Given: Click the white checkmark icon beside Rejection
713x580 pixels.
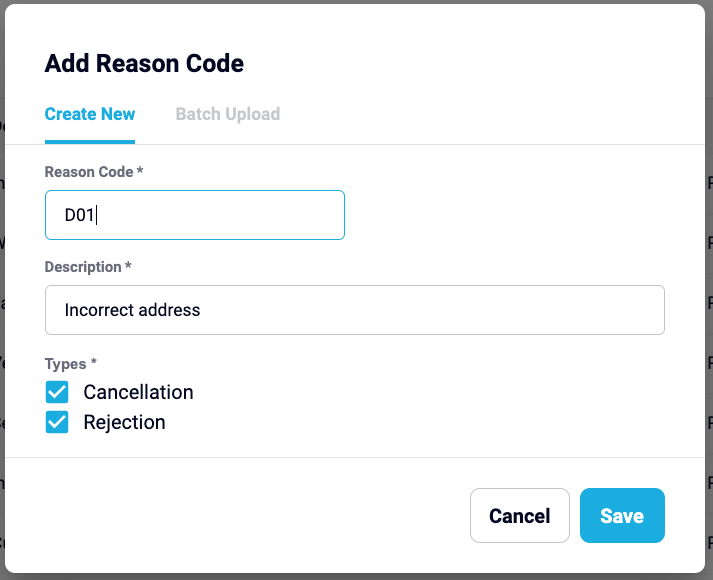Looking at the screenshot, I should click(x=57, y=422).
